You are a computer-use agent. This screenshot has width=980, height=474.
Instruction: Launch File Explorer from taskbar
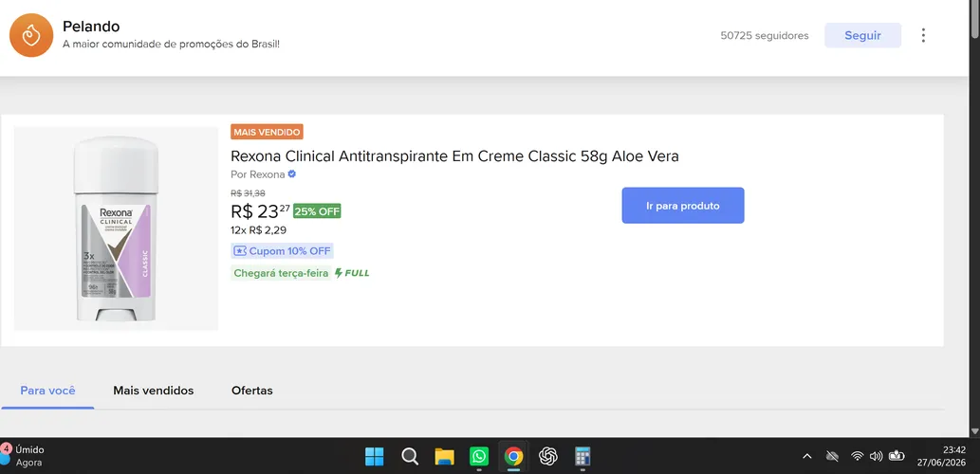[444, 457]
